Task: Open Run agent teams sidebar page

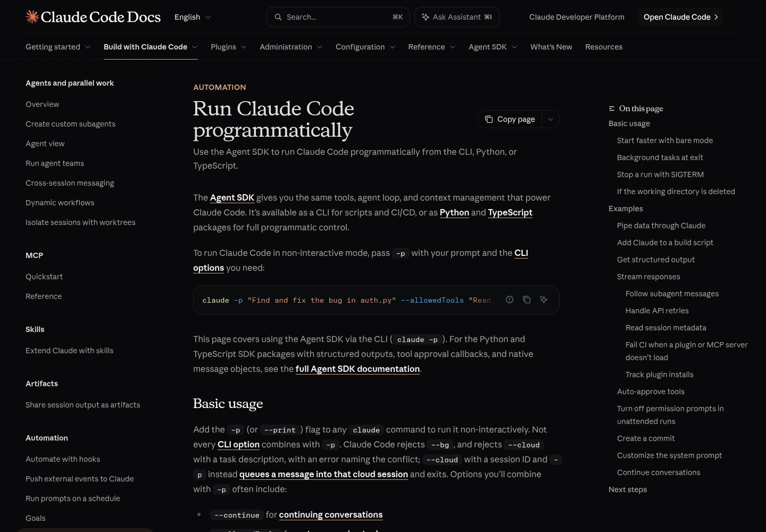Action: click(55, 163)
